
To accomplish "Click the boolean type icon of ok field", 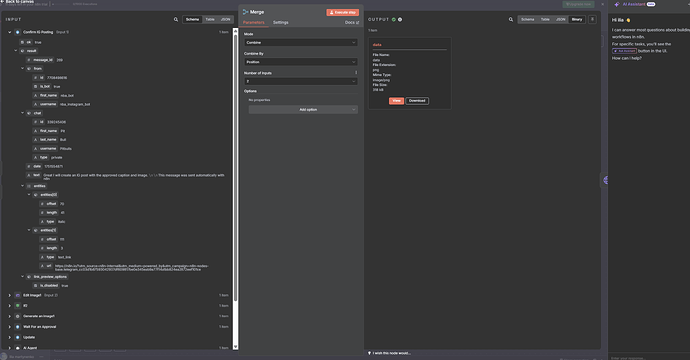I will 22,42.
